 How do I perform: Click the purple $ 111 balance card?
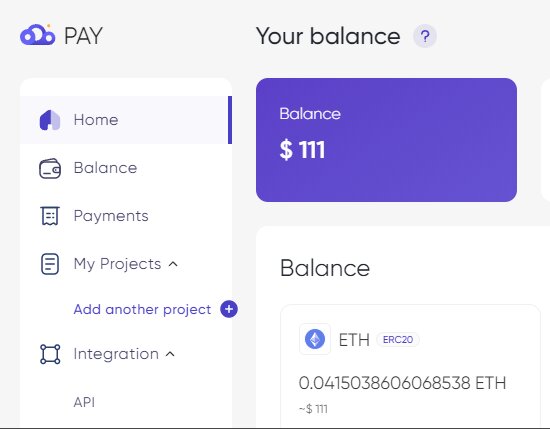(386, 140)
